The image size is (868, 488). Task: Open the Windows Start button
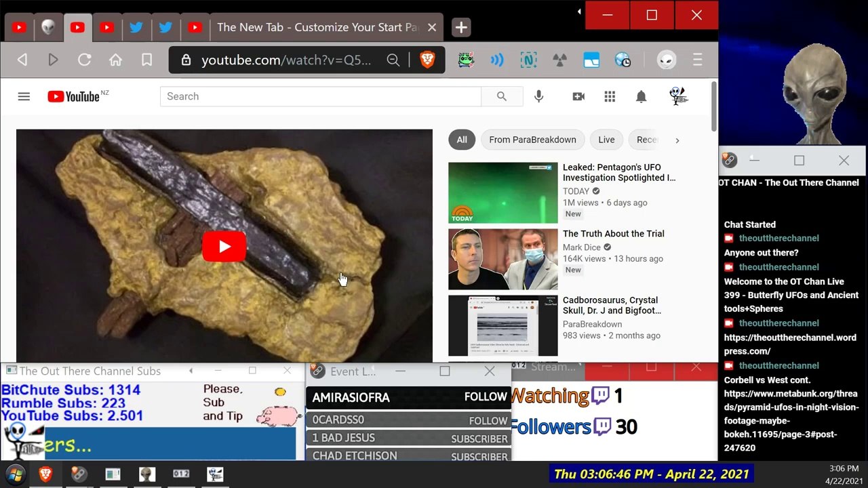point(15,474)
